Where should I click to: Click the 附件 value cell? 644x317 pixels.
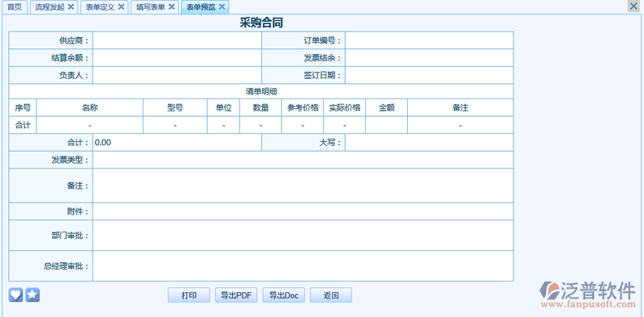303,211
